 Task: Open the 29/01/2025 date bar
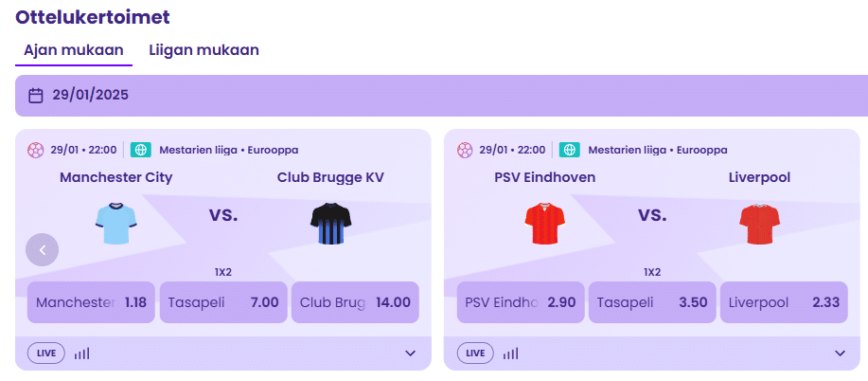point(441,96)
